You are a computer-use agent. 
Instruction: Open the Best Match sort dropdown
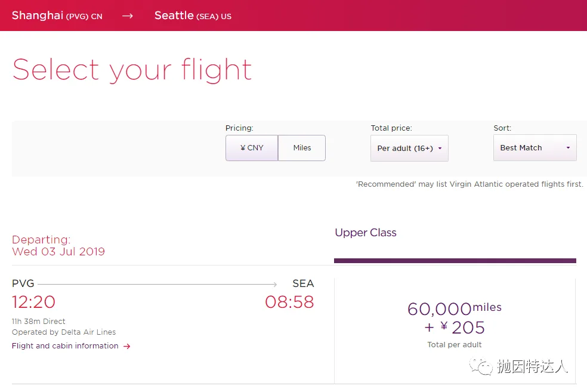(535, 148)
